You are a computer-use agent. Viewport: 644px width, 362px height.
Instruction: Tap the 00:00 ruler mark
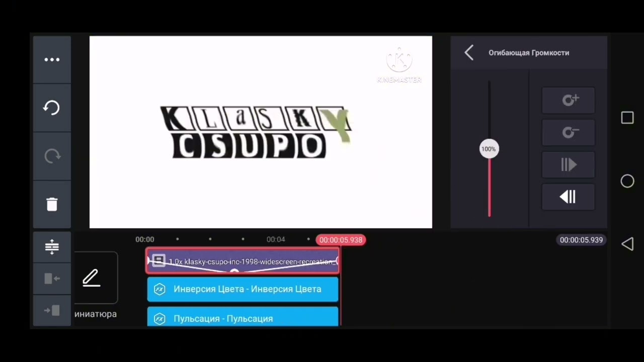pyautogui.click(x=145, y=239)
